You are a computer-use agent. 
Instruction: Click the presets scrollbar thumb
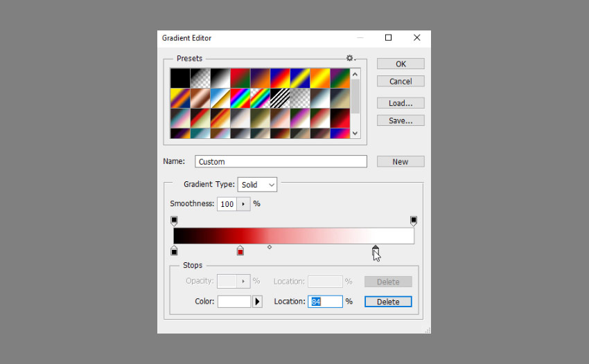[355, 96]
